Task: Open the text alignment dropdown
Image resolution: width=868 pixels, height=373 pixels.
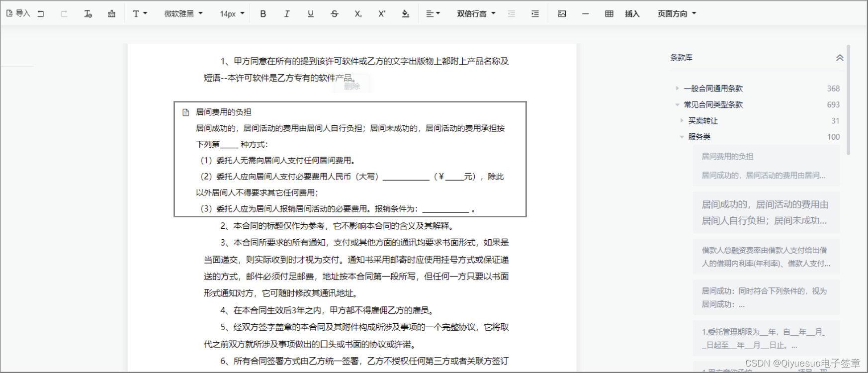Action: point(433,14)
